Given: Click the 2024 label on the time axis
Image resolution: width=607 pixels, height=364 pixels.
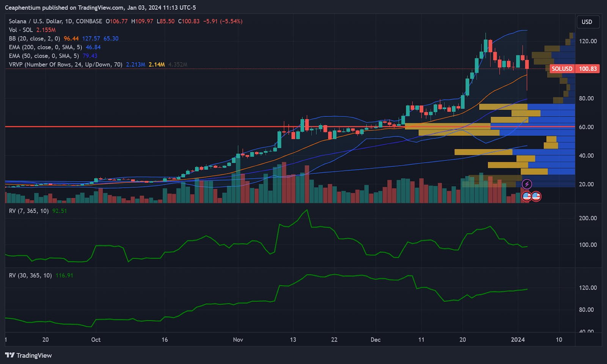Looking at the screenshot, I should click(518, 339).
